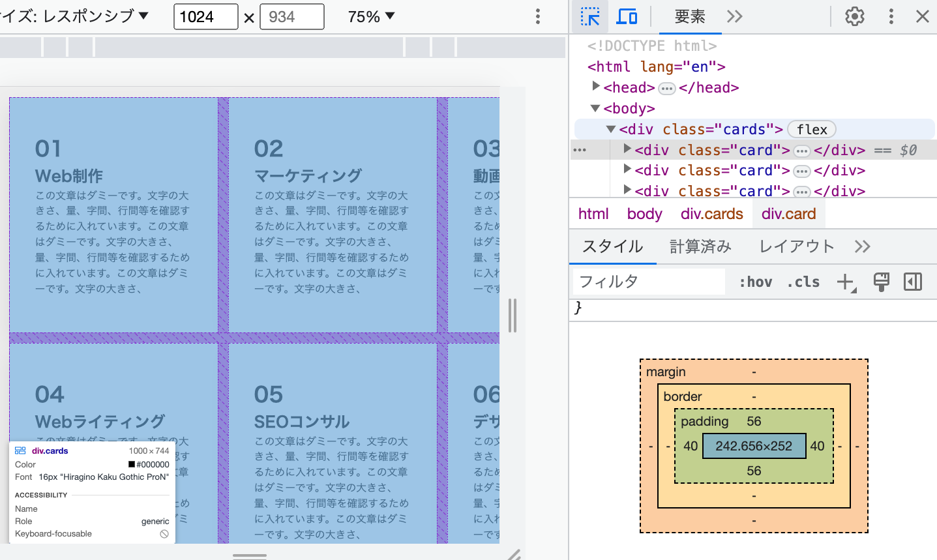Collapse the body element in DOM tree
The image size is (937, 560).
[595, 108]
